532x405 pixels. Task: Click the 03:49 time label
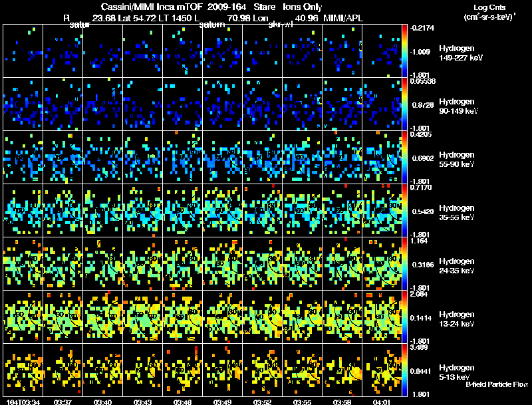[x=223, y=402]
